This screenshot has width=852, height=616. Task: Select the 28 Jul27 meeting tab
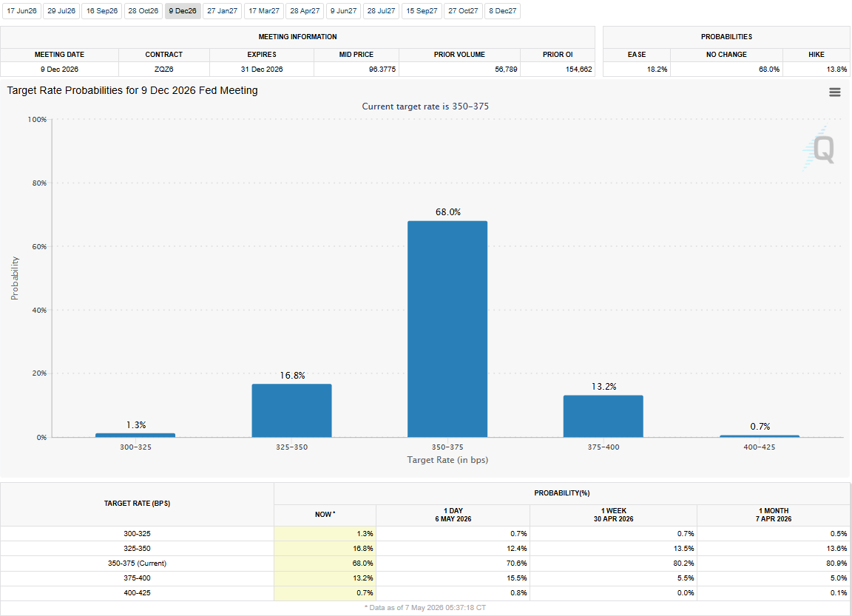382,11
